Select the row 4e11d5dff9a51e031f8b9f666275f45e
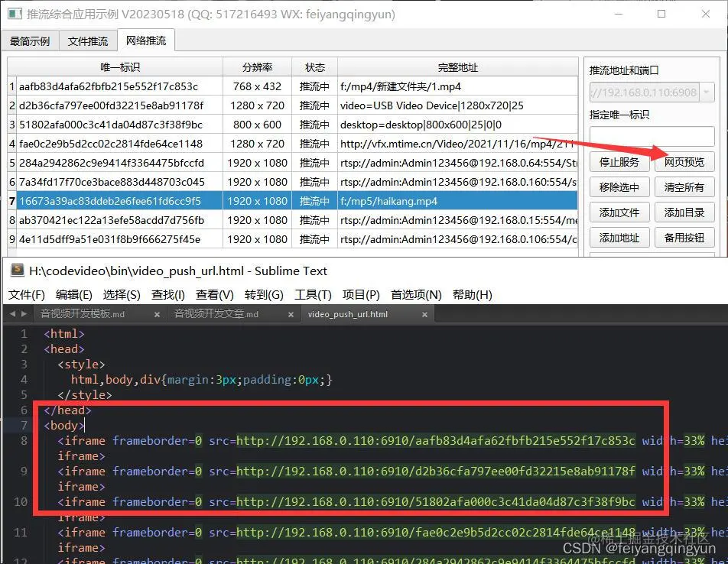 point(297,239)
